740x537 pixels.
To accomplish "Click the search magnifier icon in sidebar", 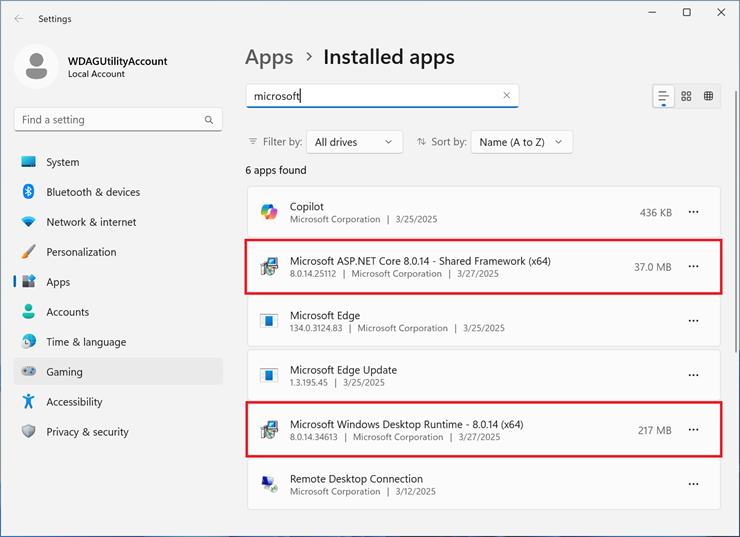I will coord(209,120).
